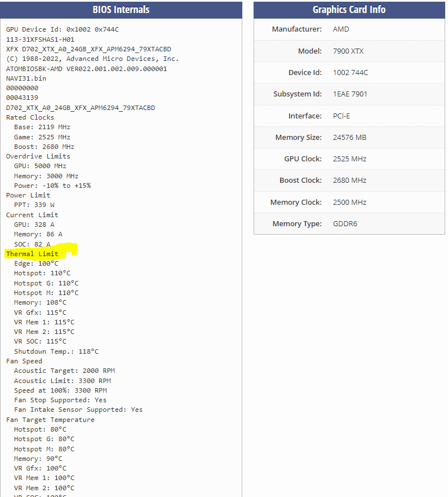Click VR Mem 1: 100°C
Screen dimensions: 448x497
coord(45,478)
